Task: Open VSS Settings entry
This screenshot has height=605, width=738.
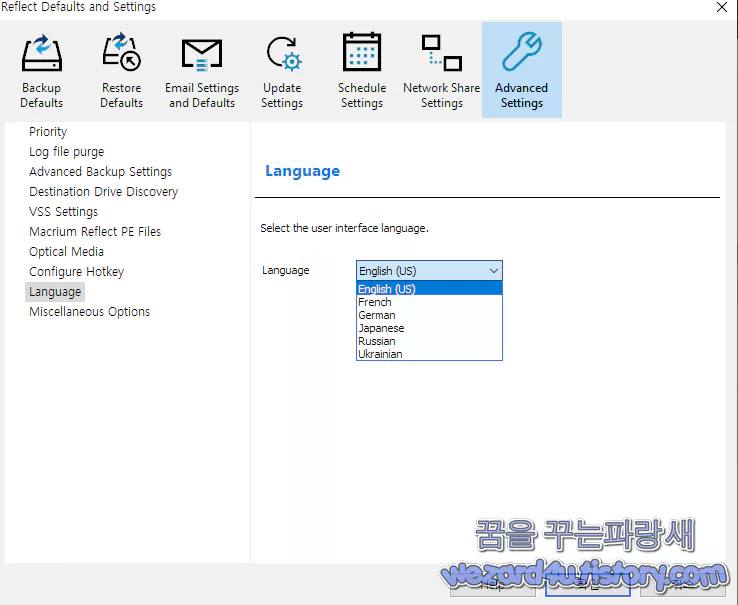Action: click(64, 212)
